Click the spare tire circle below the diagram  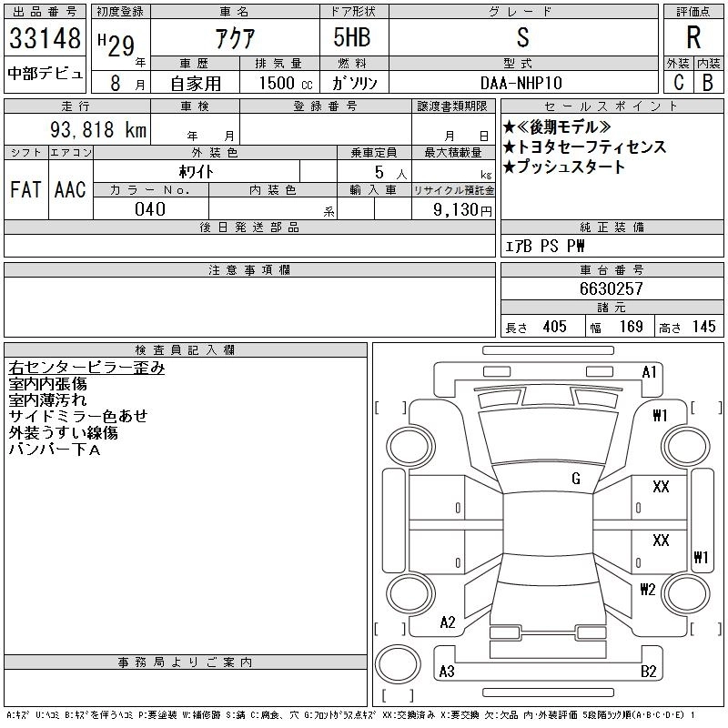(x=398, y=664)
